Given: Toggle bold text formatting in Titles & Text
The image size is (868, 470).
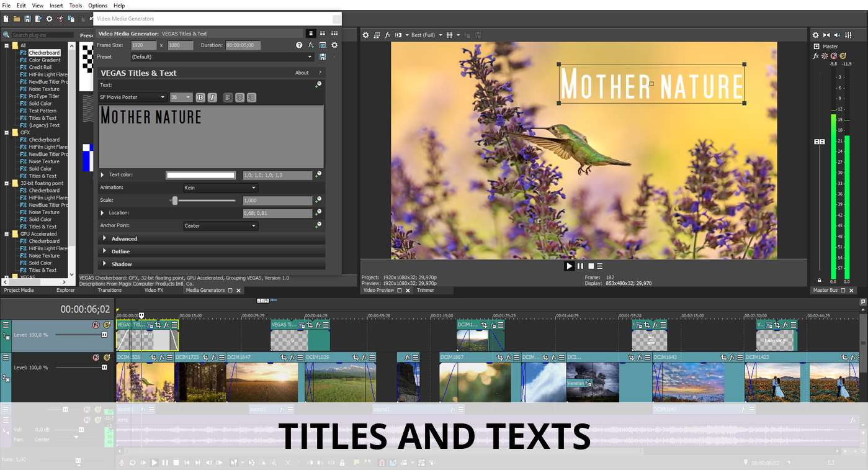Looking at the screenshot, I should (x=200, y=97).
